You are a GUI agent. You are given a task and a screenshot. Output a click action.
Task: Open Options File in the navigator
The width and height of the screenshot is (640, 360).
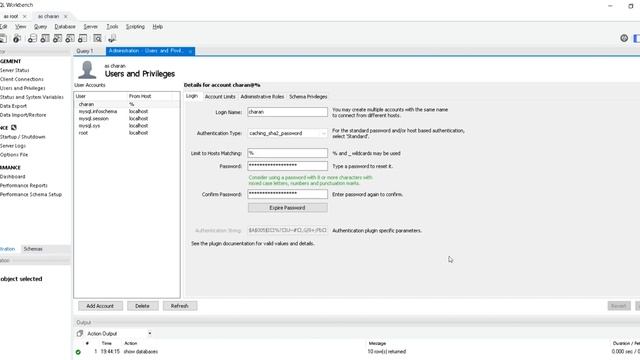pyautogui.click(x=14, y=155)
